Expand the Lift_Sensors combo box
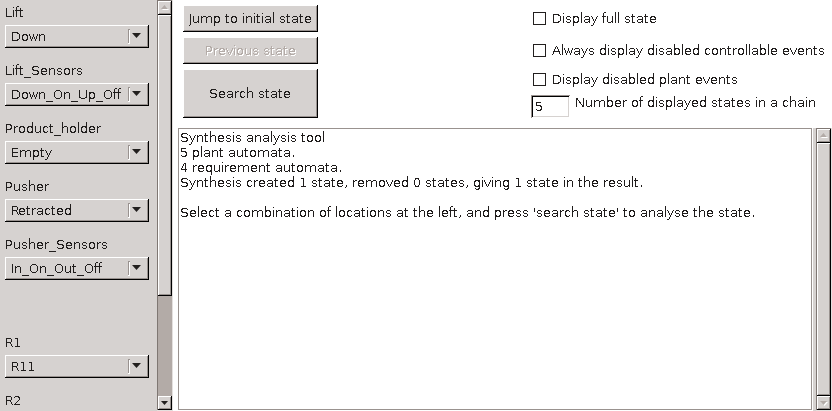The height and width of the screenshot is (411, 832). pyautogui.click(x=77, y=95)
